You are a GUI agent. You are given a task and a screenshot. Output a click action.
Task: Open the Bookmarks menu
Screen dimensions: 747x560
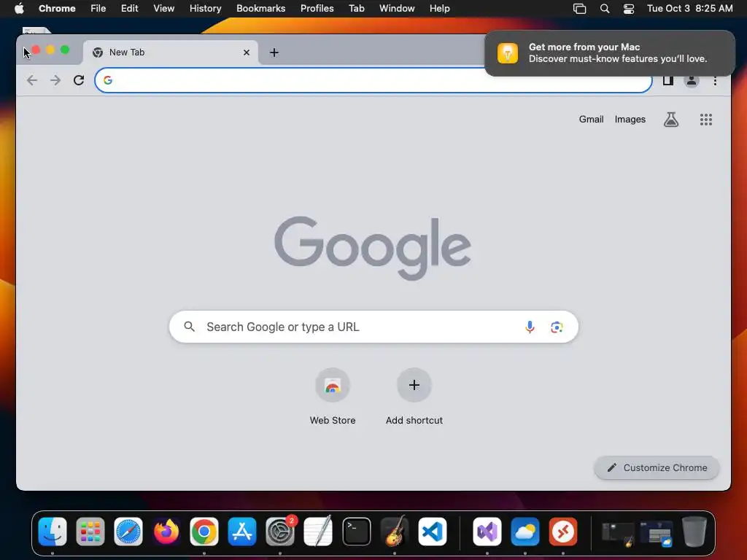coord(260,8)
